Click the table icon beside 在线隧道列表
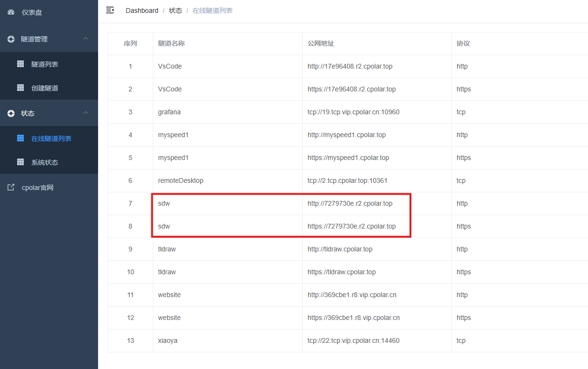 [20, 138]
